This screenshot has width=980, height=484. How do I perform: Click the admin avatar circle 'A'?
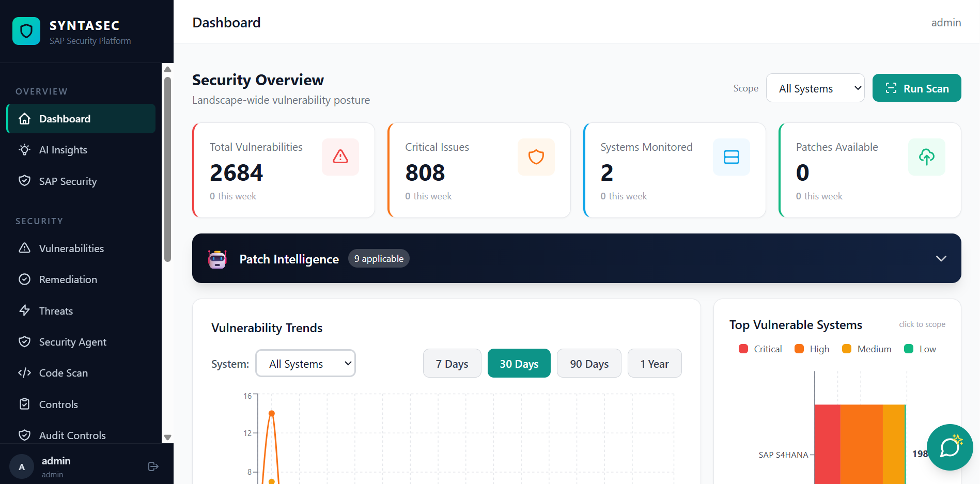pos(22,466)
